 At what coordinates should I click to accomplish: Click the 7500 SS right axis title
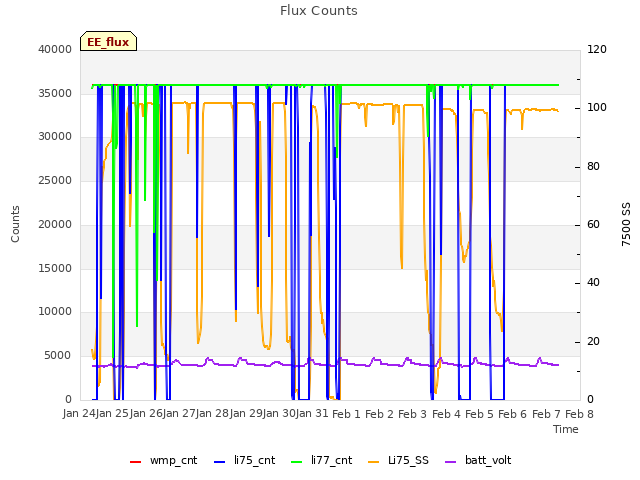[626, 224]
